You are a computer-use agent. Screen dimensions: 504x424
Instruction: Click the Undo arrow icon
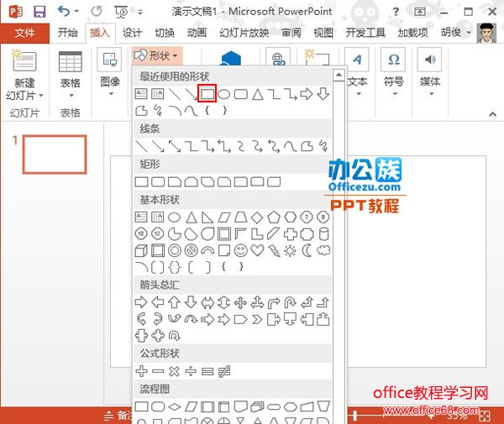[64, 12]
